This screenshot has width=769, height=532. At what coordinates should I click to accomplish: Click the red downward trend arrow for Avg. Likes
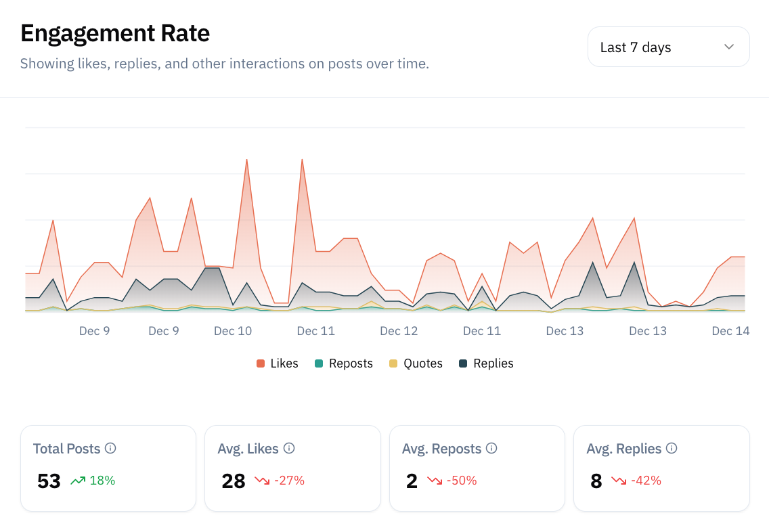[262, 481]
